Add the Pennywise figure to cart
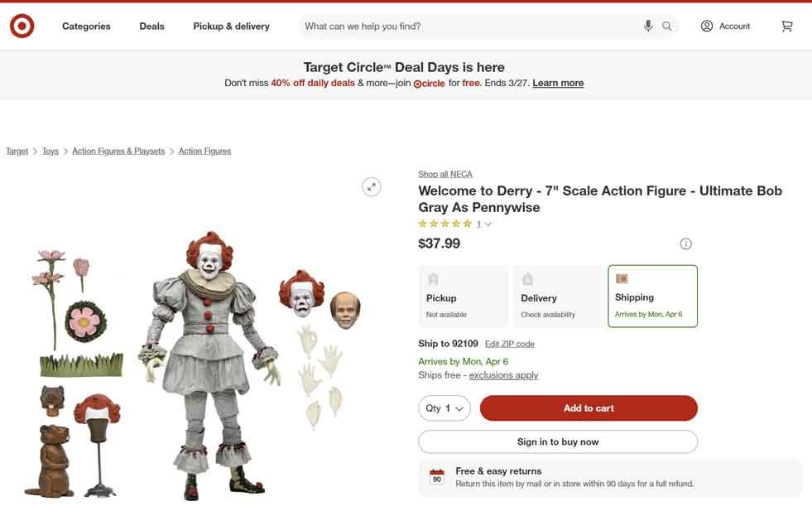 [589, 407]
